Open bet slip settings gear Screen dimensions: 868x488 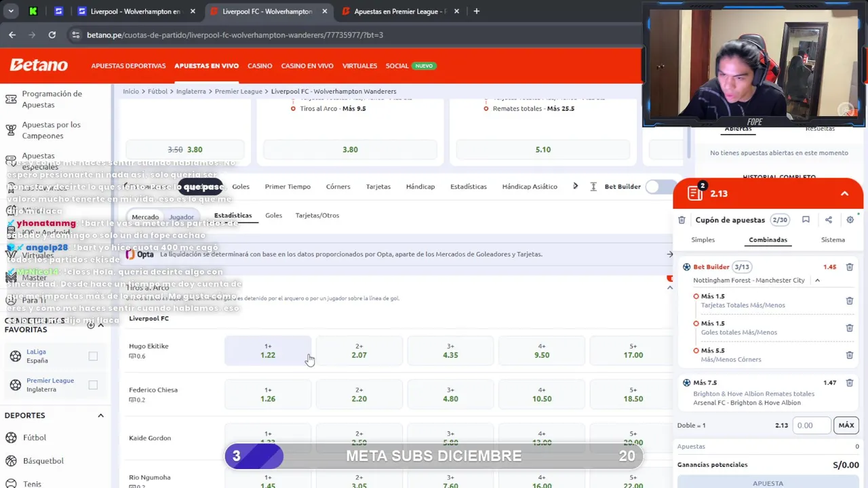[x=850, y=220]
